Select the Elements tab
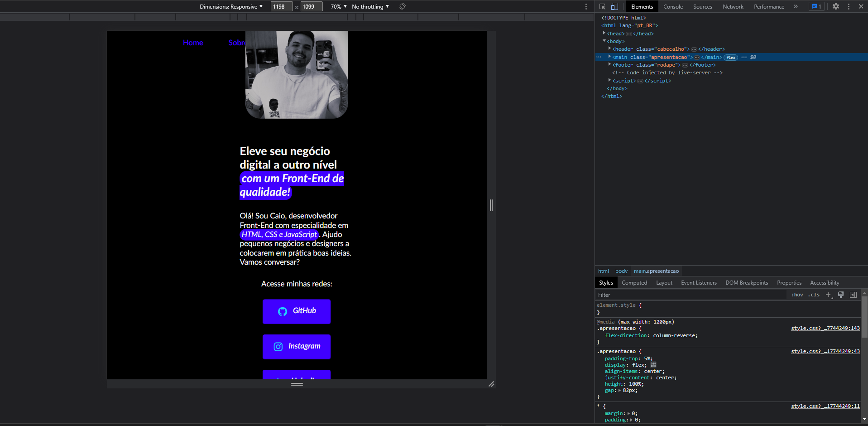 pos(642,6)
